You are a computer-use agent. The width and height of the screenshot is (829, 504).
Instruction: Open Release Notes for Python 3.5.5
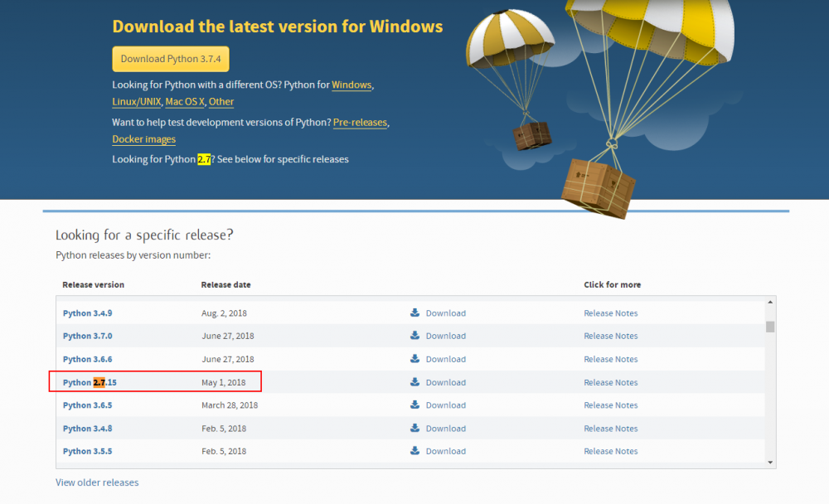[x=611, y=451]
